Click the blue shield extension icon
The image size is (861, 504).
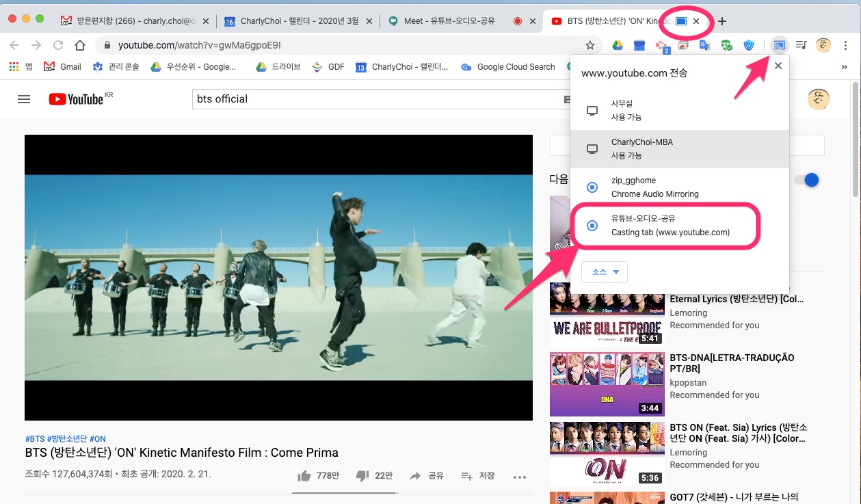pyautogui.click(x=749, y=46)
